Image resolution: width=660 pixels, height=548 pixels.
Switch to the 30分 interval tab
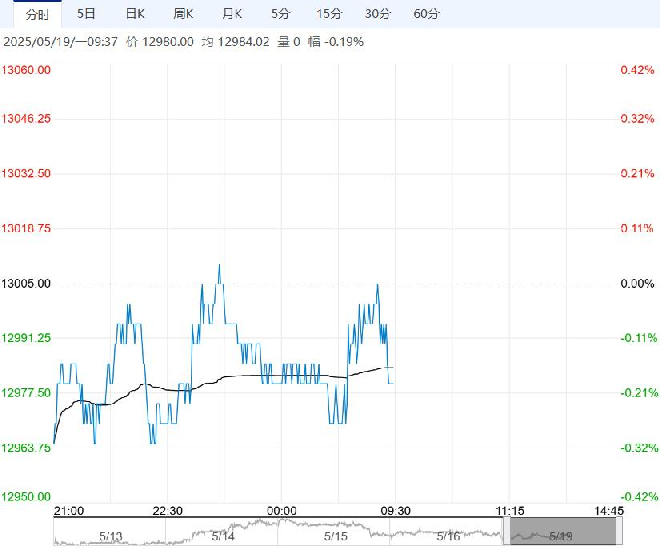click(x=378, y=14)
